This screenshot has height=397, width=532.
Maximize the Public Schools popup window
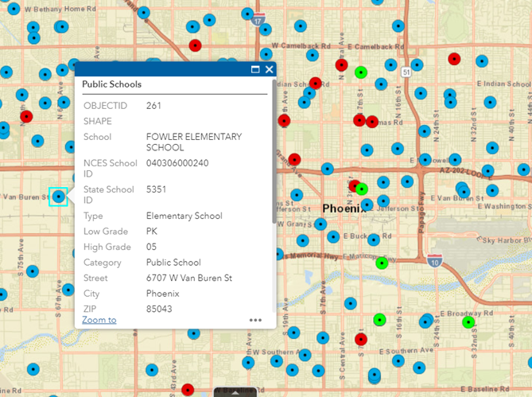click(255, 70)
